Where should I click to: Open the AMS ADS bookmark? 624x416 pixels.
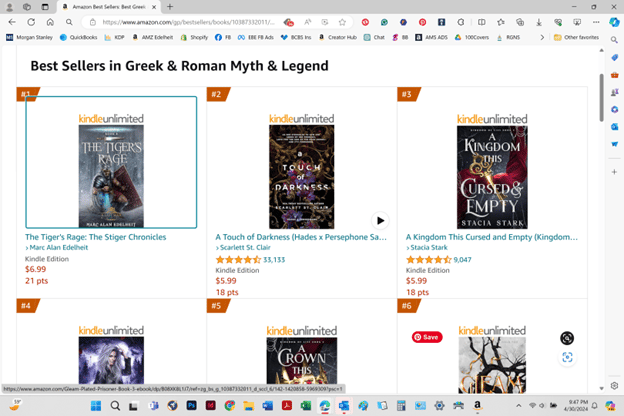tap(432, 37)
